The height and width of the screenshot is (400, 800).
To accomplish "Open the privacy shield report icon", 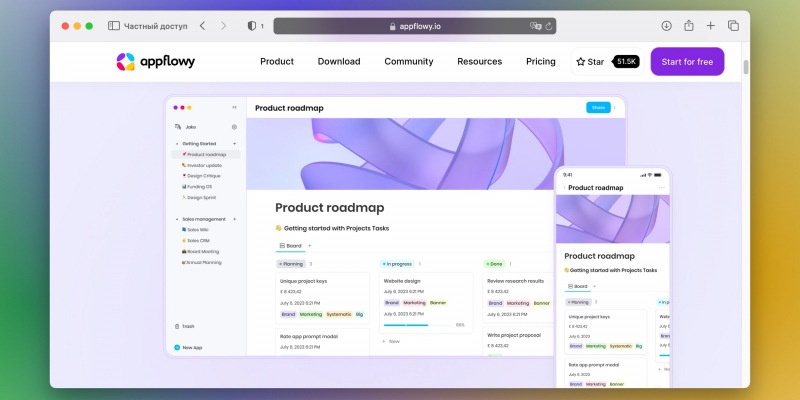I will click(x=252, y=26).
